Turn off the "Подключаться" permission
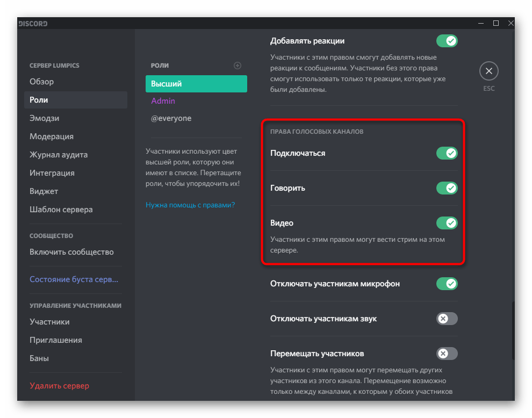This screenshot has height=418, width=532. [x=447, y=153]
